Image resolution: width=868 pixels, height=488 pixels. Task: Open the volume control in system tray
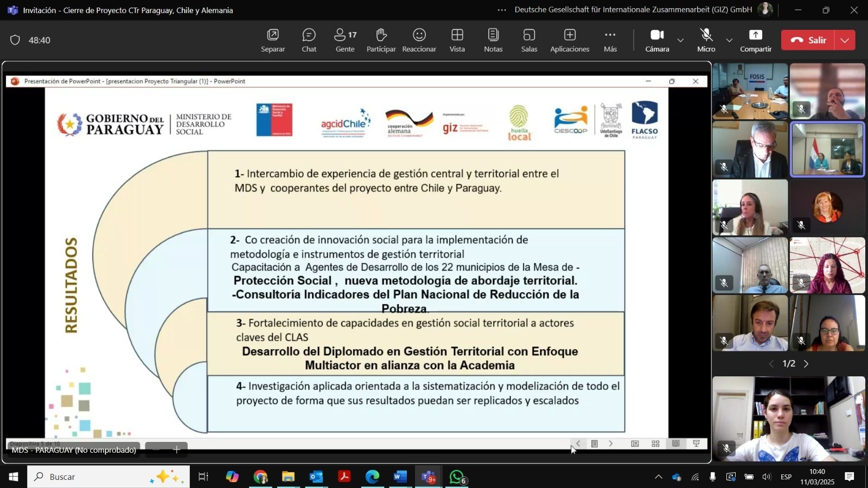(766, 477)
